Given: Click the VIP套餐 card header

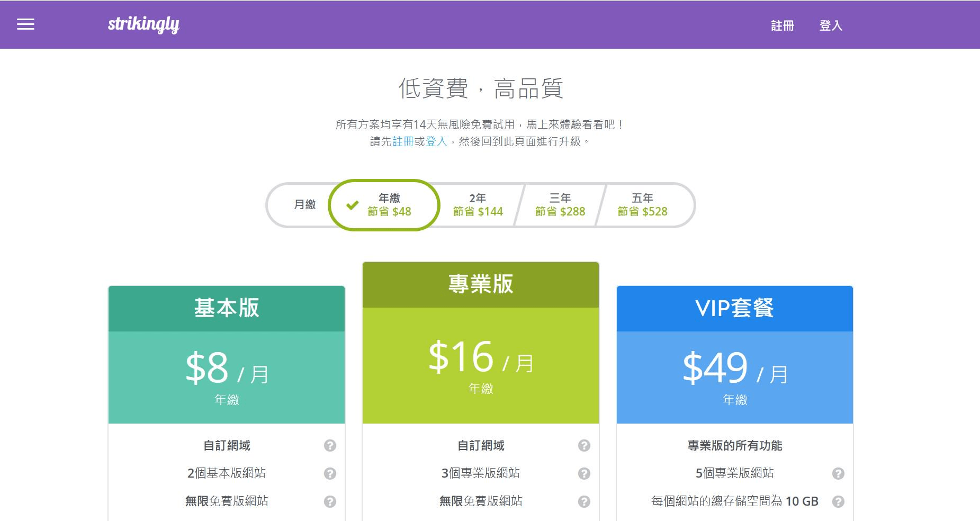Looking at the screenshot, I should pos(734,309).
